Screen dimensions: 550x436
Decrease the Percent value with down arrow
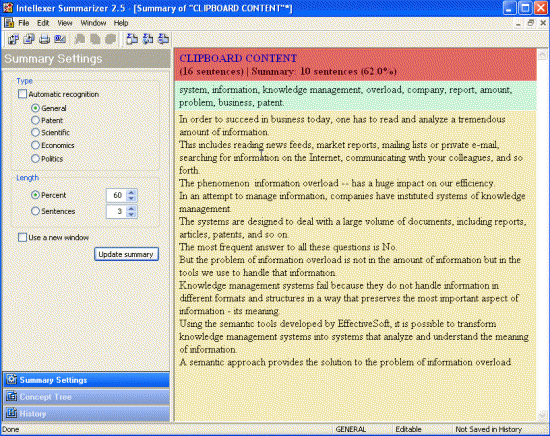pos(132,199)
